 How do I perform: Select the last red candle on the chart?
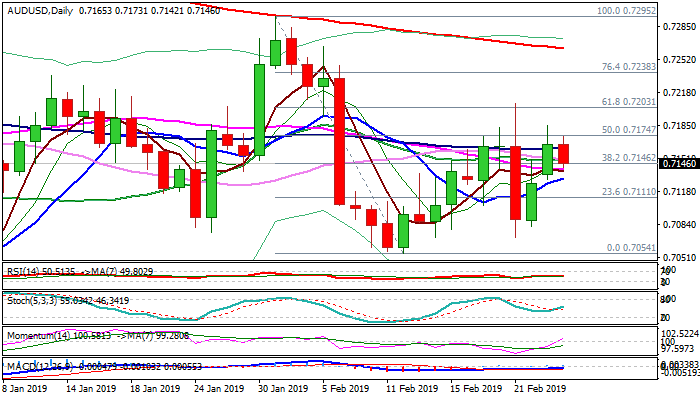pyautogui.click(x=563, y=154)
